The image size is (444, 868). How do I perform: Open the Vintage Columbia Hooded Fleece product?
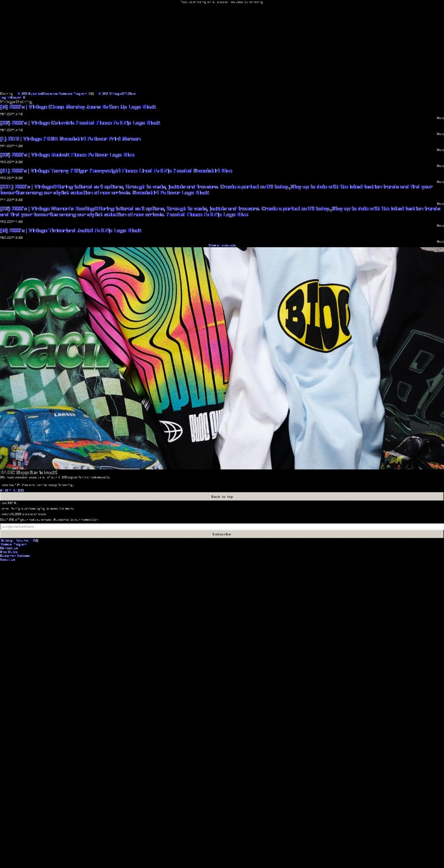(80, 123)
